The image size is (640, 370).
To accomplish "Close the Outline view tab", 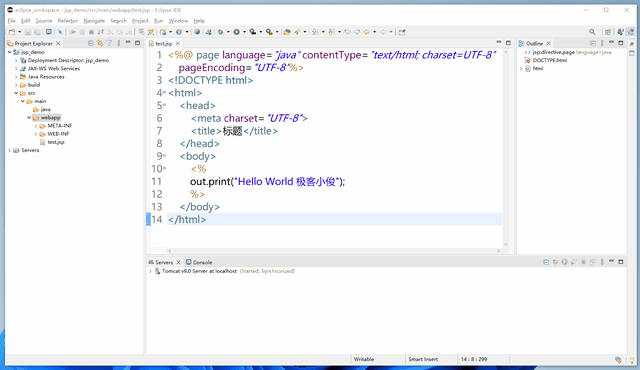I will tap(549, 43).
